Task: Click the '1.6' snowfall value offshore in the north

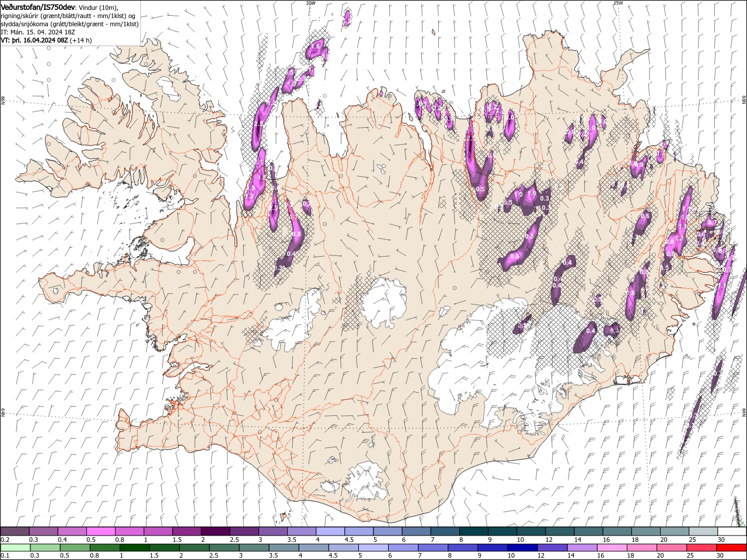Action: pos(316,45)
